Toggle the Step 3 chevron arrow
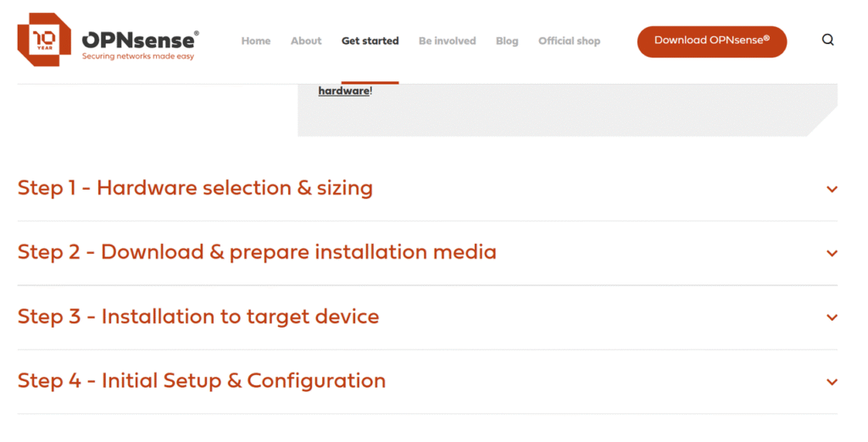The height and width of the screenshot is (442, 868). [832, 318]
